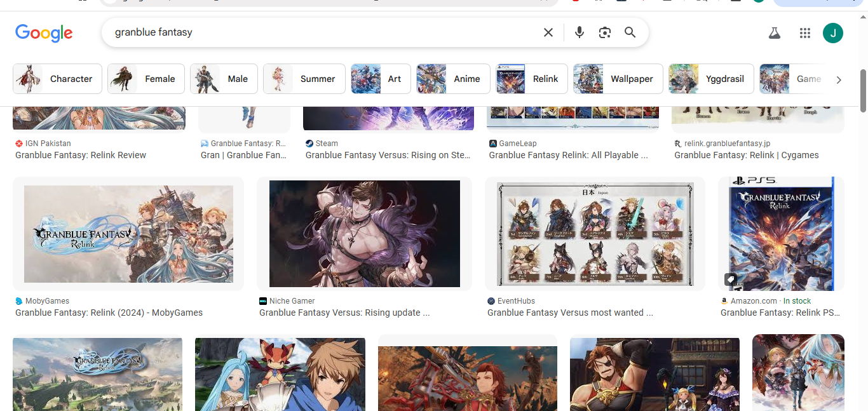This screenshot has width=868, height=411.
Task: Open 'Granblue Fantasy Relink: All Playable' link
Action: click(569, 155)
